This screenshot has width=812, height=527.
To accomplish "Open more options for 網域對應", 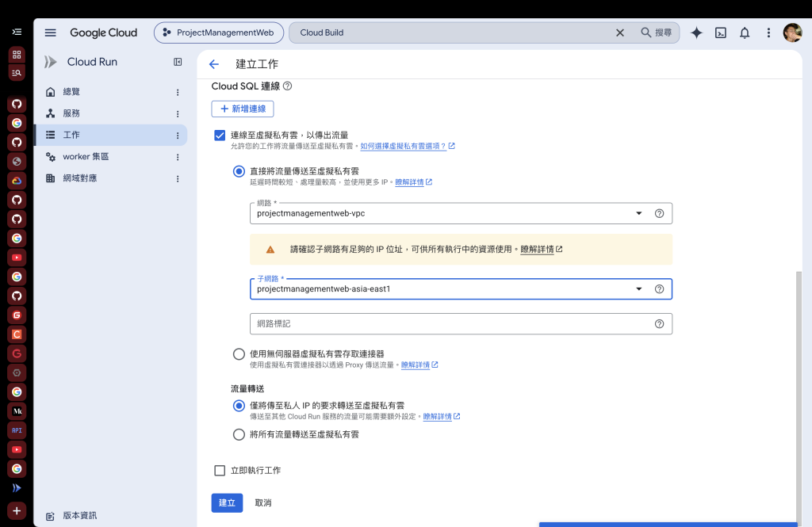I will (178, 179).
